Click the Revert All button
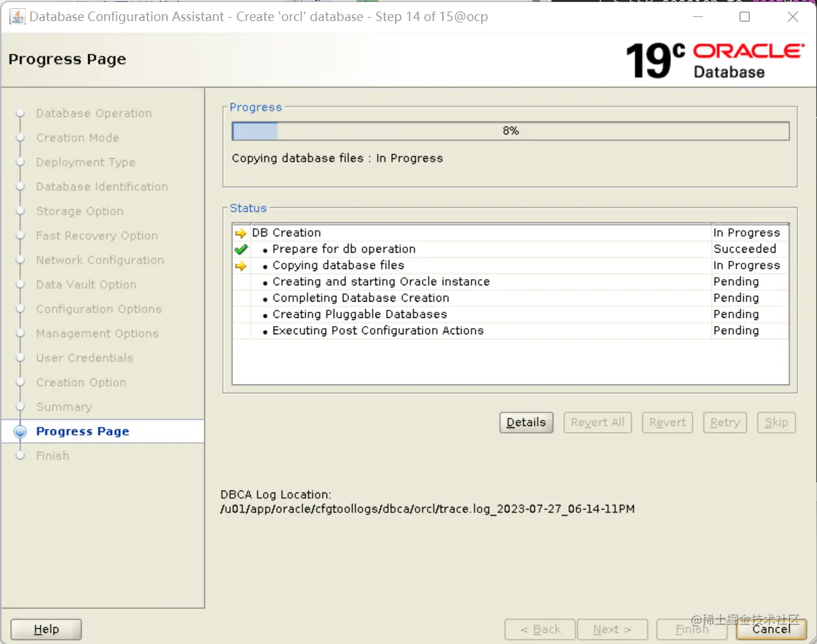The height and width of the screenshot is (644, 817). click(598, 423)
